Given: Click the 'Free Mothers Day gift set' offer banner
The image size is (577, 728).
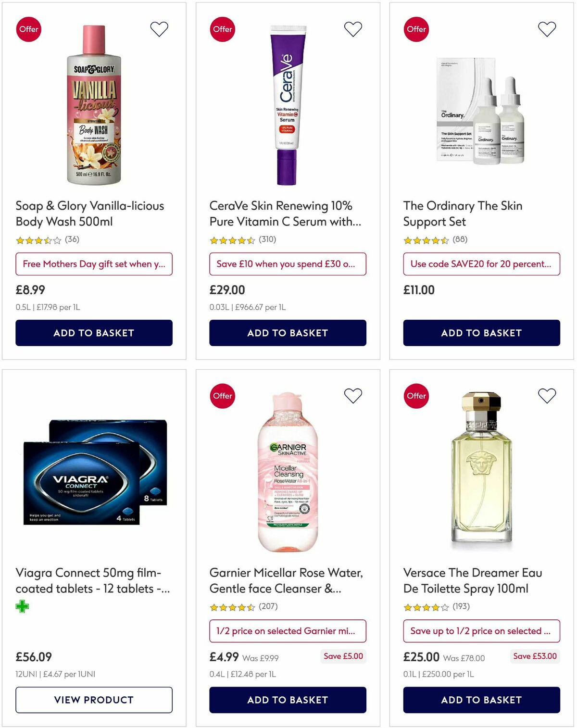Looking at the screenshot, I should point(94,264).
